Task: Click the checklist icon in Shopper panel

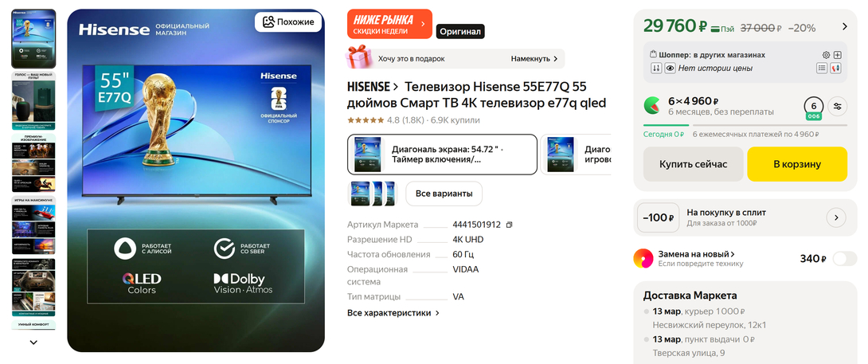Action: click(822, 68)
